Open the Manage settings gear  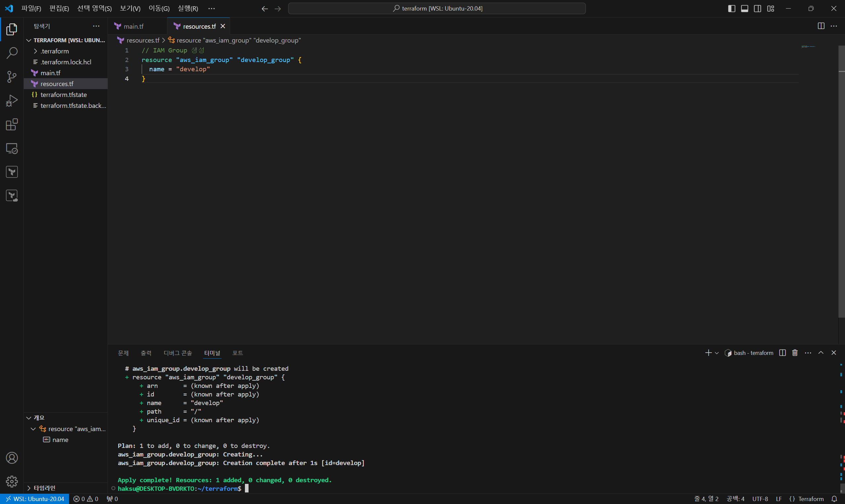[12, 481]
